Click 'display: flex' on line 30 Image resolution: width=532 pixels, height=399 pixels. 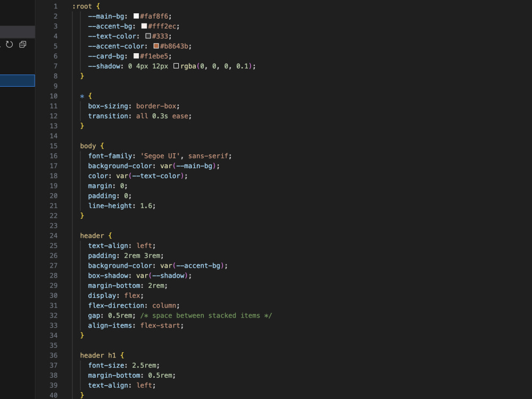click(x=114, y=295)
